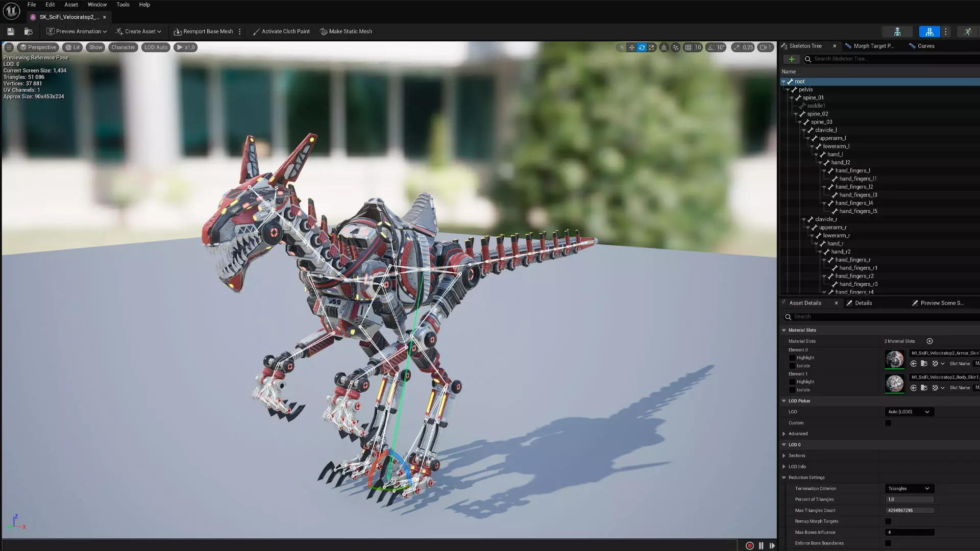Open Termination Criterion Triangles dropdown

point(909,489)
